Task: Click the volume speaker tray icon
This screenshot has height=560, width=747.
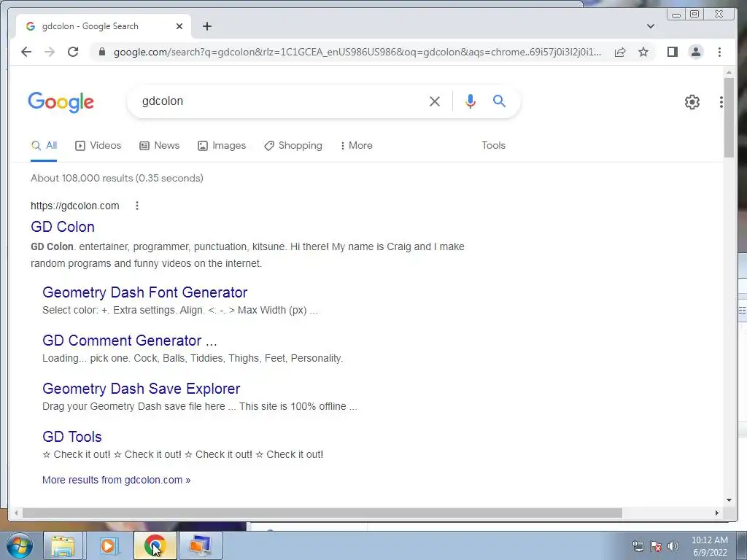Action: coord(673,546)
